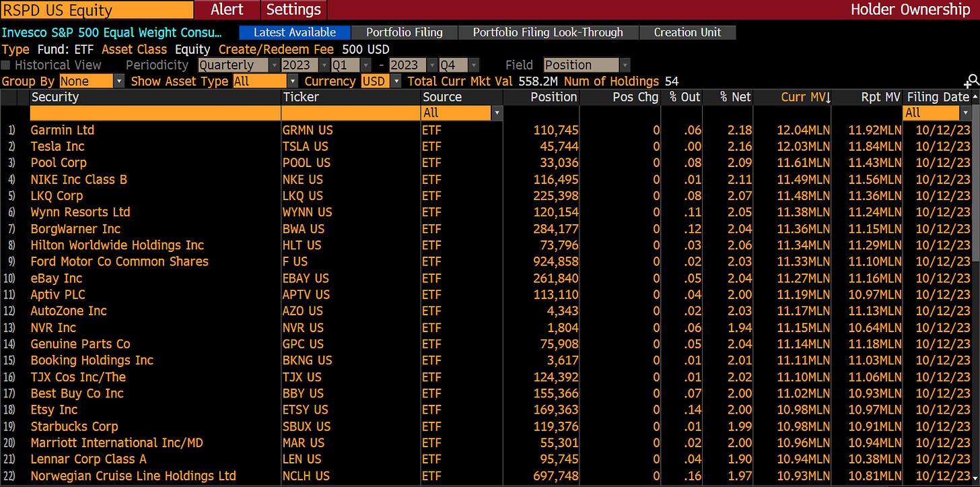Image resolution: width=980 pixels, height=487 pixels.
Task: Select NIKE Inc Class B security
Action: [79, 179]
